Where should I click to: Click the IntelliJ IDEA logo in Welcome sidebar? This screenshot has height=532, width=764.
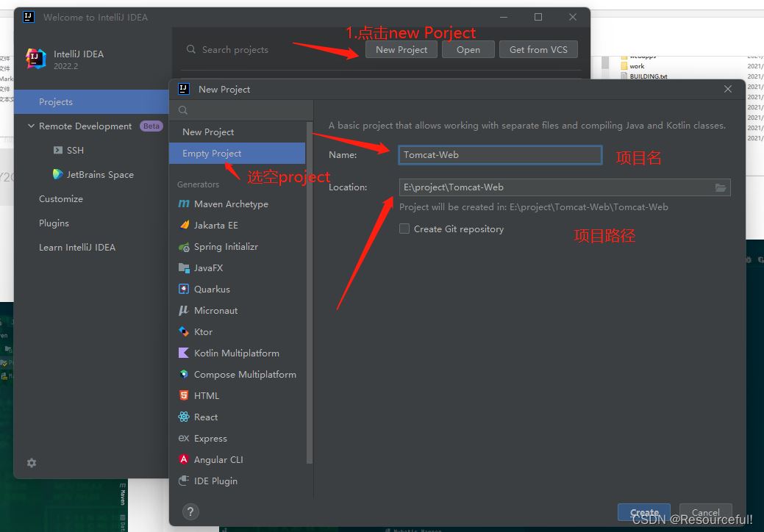35,59
